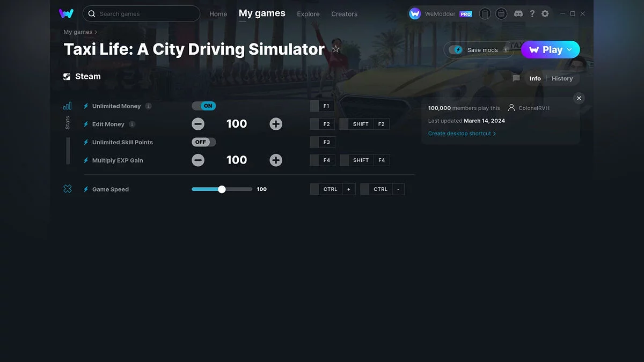Screen dimensions: 644x362
Task: Click the WeModder profile avatar
Action: click(415, 14)
